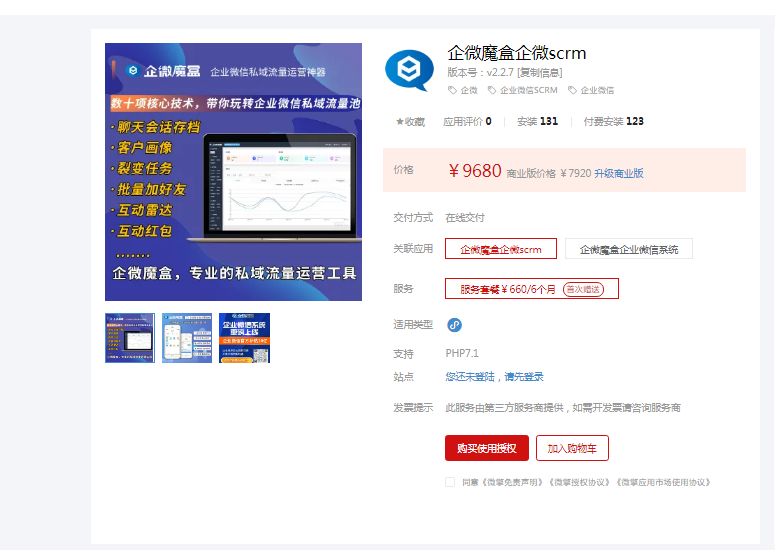
Task: Click the 企微 tag
Action: [x=463, y=90]
